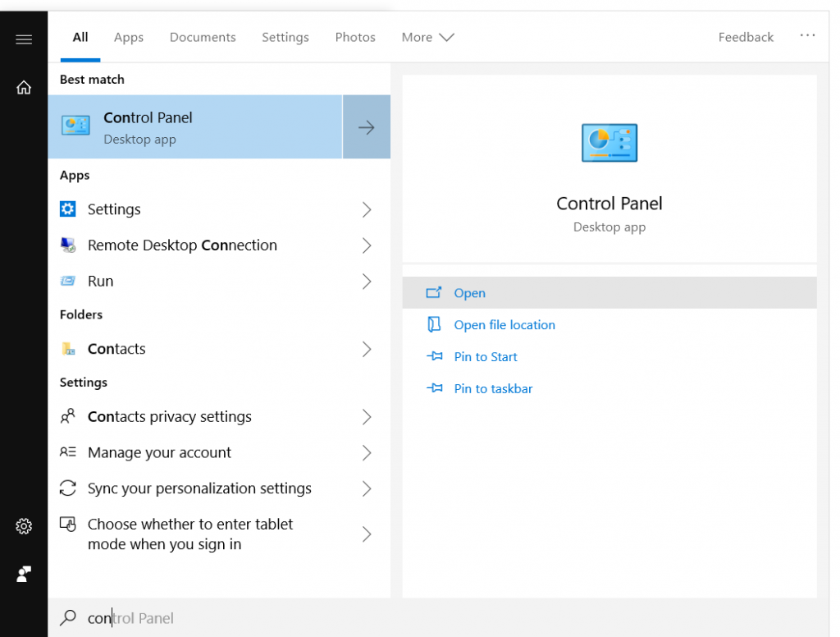The image size is (840, 637).
Task: Click the Manage your account icon
Action: pos(67,452)
